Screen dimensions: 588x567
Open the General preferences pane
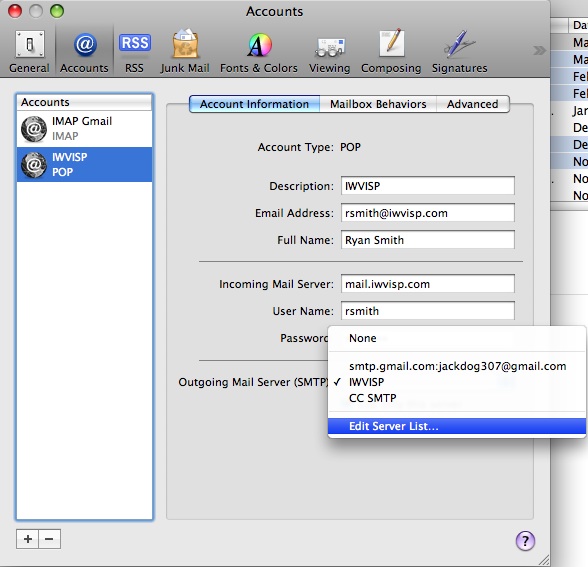pyautogui.click(x=29, y=52)
